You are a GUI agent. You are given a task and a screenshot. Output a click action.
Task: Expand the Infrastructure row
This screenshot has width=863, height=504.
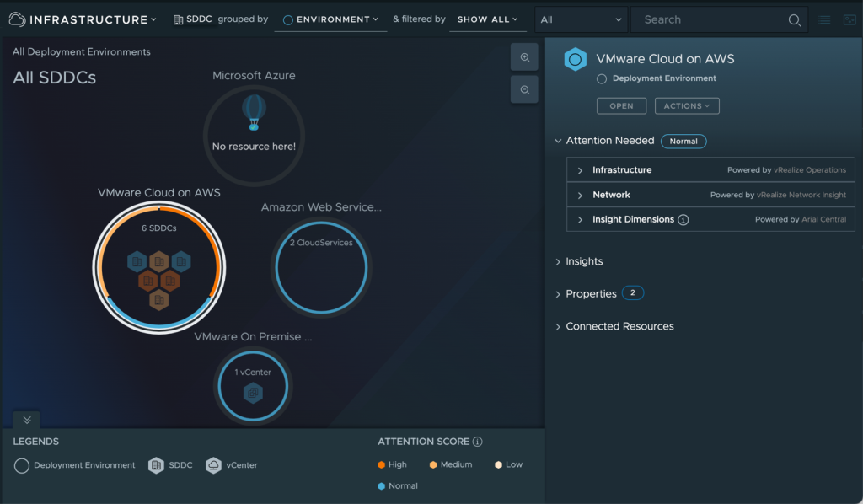tap(580, 170)
